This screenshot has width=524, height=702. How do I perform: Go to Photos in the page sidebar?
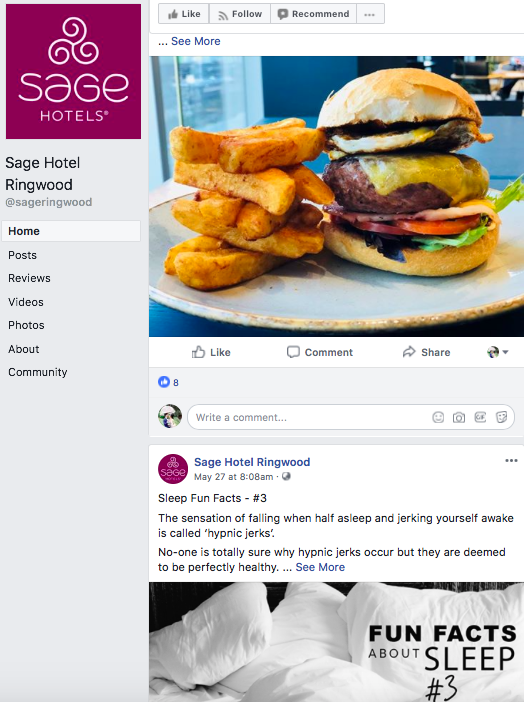coord(26,325)
